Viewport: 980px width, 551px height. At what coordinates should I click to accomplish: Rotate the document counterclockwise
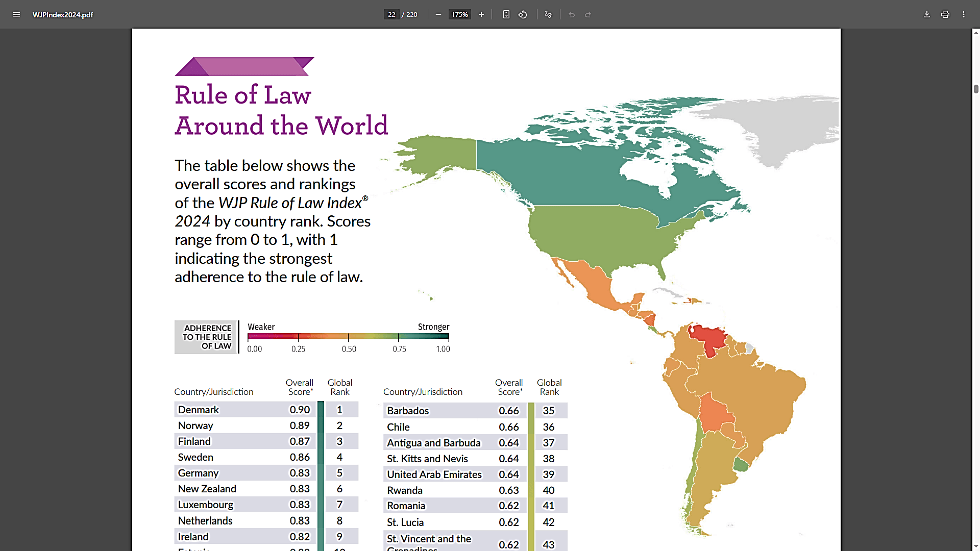(523, 14)
